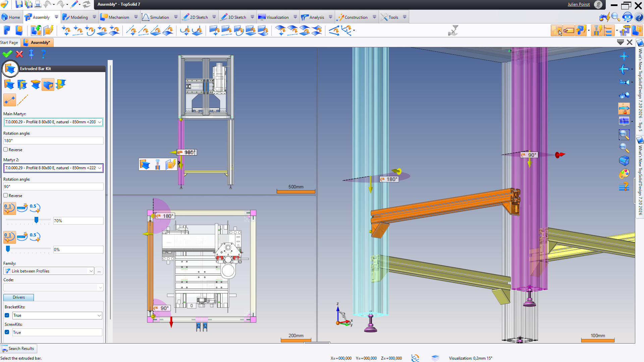Open the blue question mark help icon
644x362 pixels.
(x=43, y=54)
